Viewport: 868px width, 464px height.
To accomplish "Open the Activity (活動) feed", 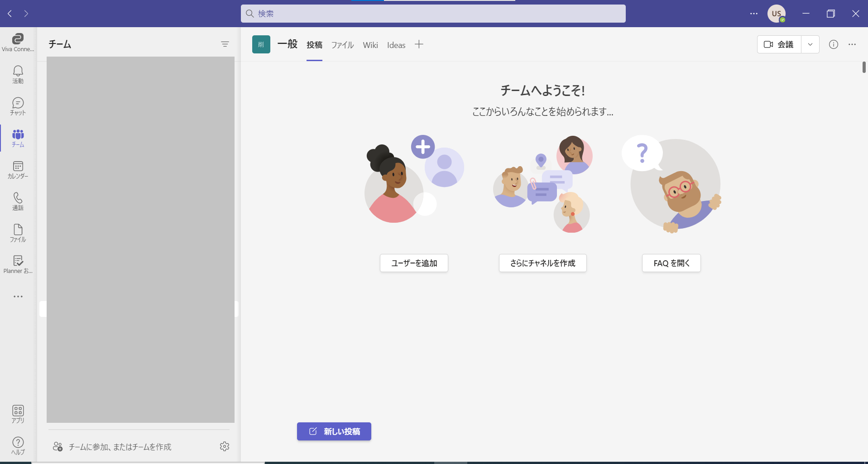I will click(18, 75).
